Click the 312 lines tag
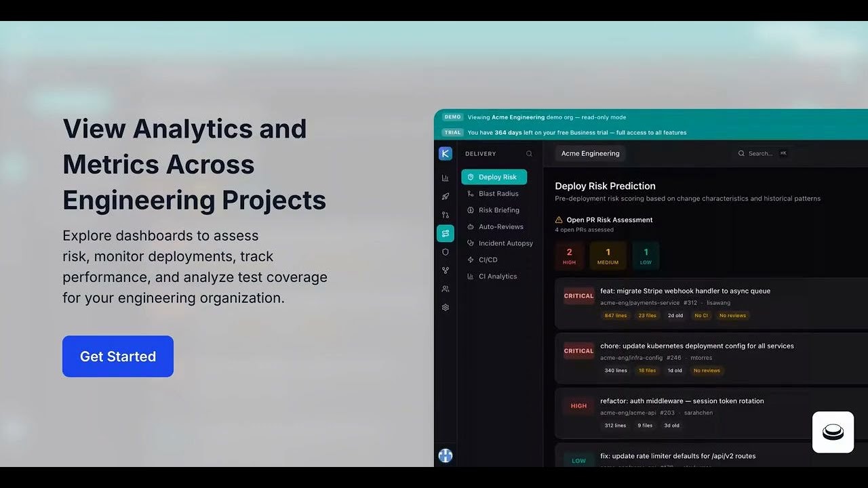 615,426
